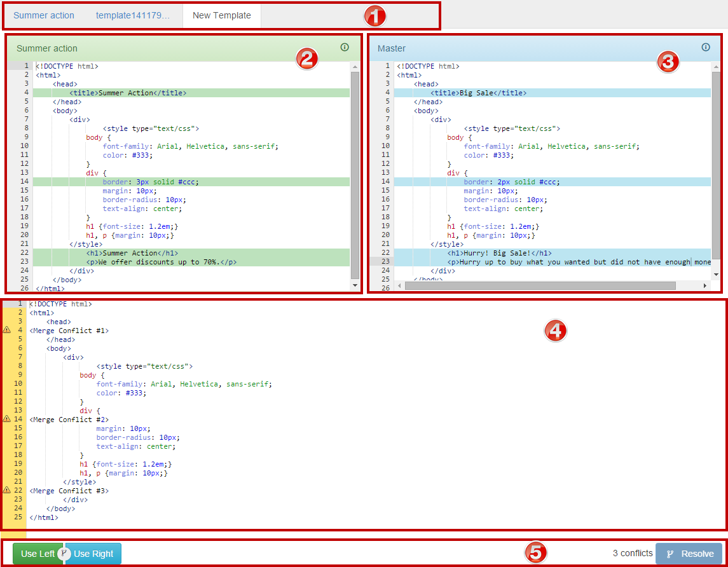Click the "<title>Summer Action</title>" line
728x567 pixels.
click(x=191, y=93)
